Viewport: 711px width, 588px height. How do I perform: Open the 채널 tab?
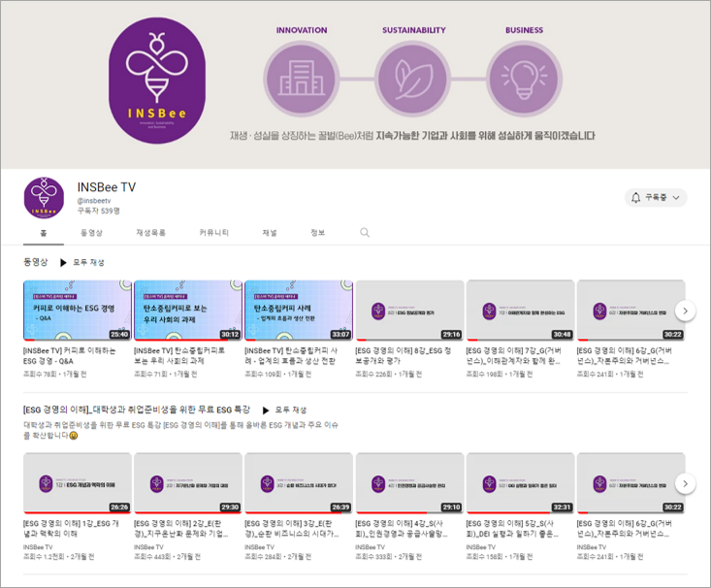270,233
